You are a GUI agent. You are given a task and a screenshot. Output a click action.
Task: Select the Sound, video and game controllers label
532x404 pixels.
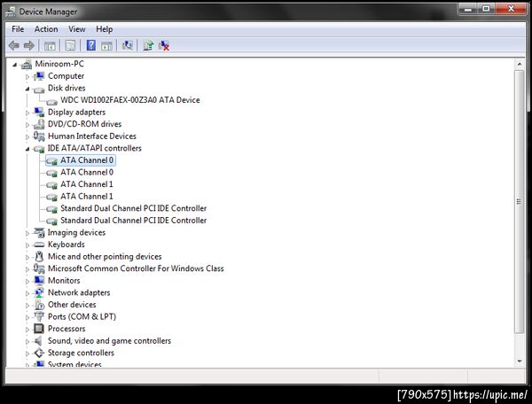coord(109,340)
